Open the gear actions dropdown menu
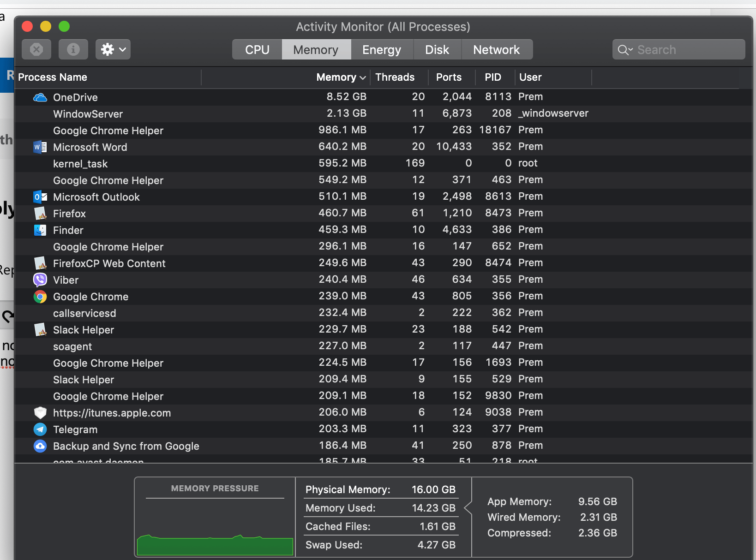756x560 pixels. point(113,49)
